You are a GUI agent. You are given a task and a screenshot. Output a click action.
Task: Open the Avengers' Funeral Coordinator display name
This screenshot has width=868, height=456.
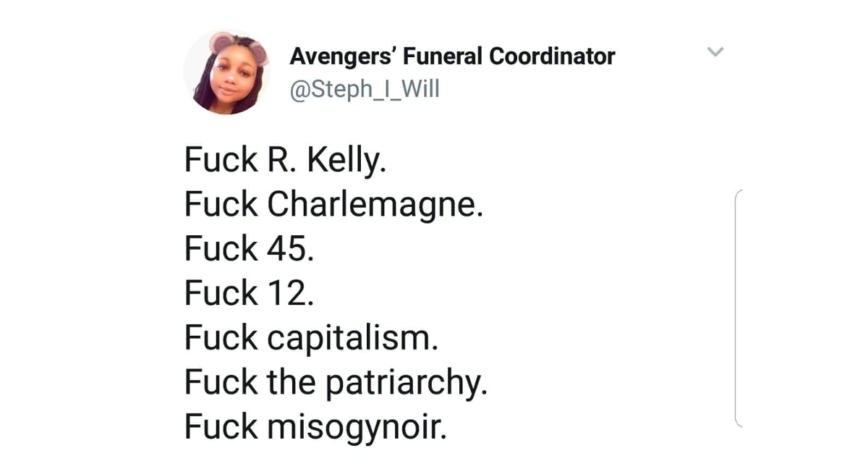click(x=452, y=56)
